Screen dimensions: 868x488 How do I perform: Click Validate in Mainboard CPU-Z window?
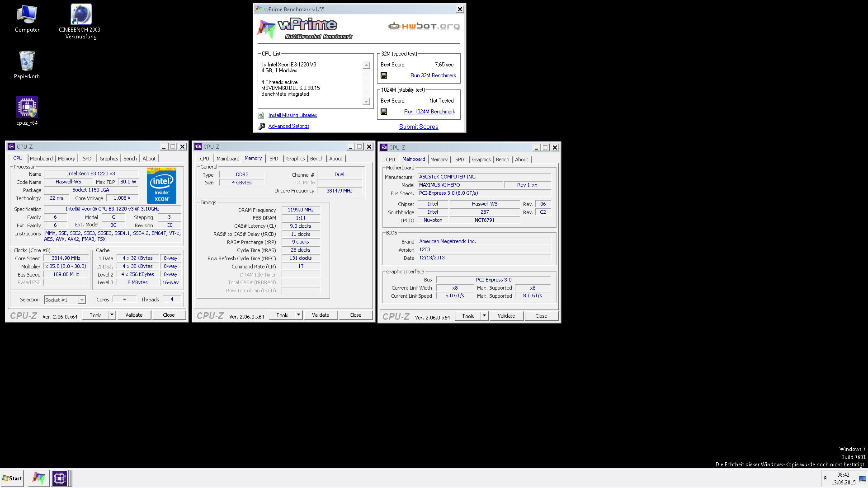click(x=506, y=316)
